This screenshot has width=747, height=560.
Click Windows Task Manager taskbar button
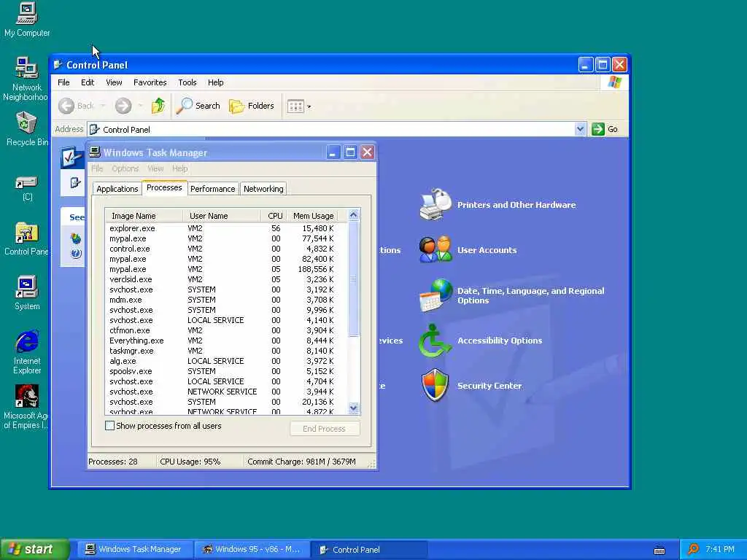click(135, 549)
